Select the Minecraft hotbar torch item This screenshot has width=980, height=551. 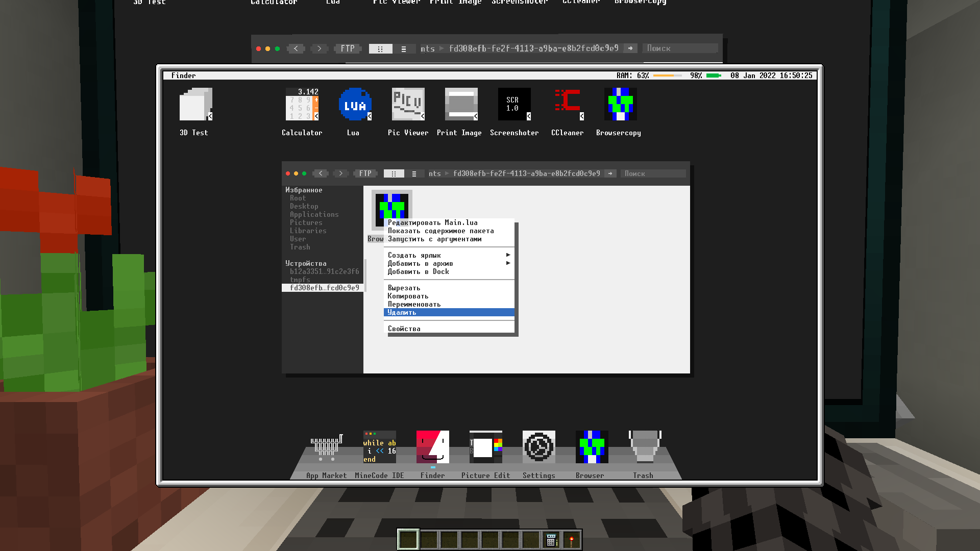(x=572, y=540)
